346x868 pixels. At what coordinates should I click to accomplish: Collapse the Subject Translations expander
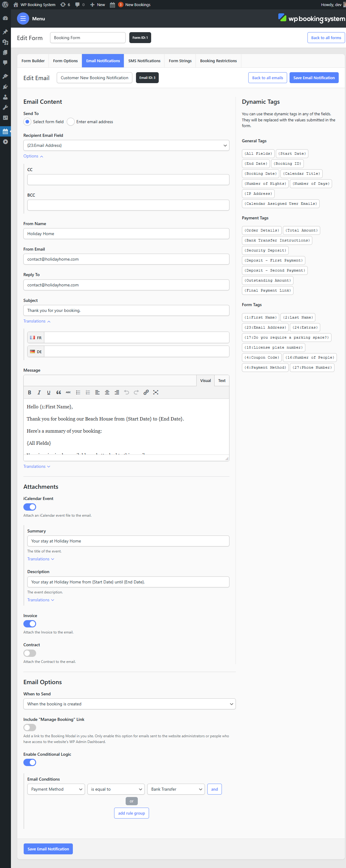pyautogui.click(x=37, y=321)
